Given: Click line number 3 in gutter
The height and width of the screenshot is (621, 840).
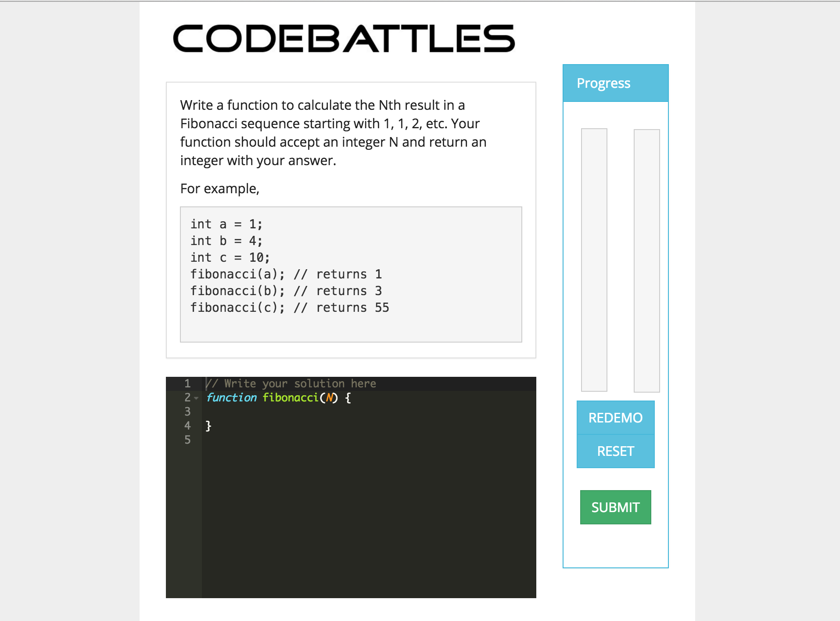Looking at the screenshot, I should point(187,412).
